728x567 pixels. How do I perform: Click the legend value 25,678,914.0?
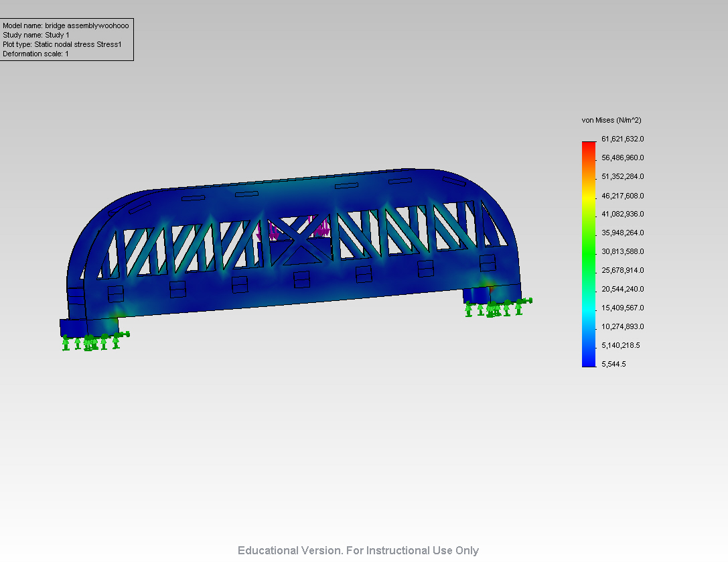[x=623, y=270]
